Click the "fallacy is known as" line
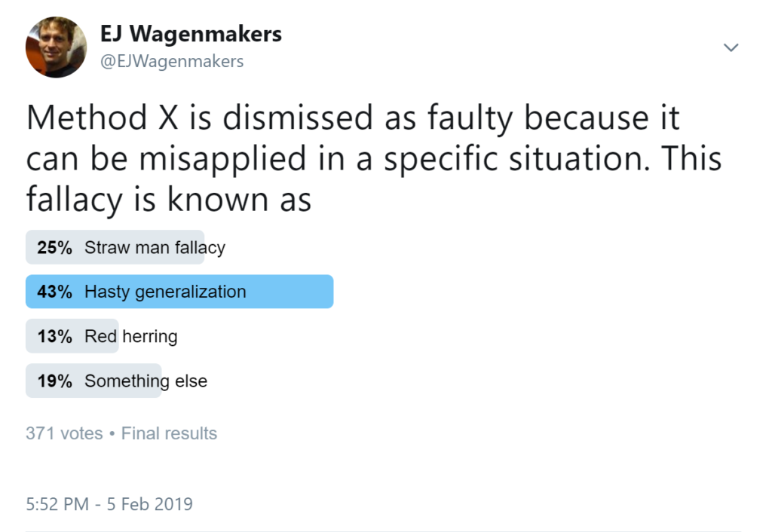Screen dimensions: 772x532 pos(169,199)
